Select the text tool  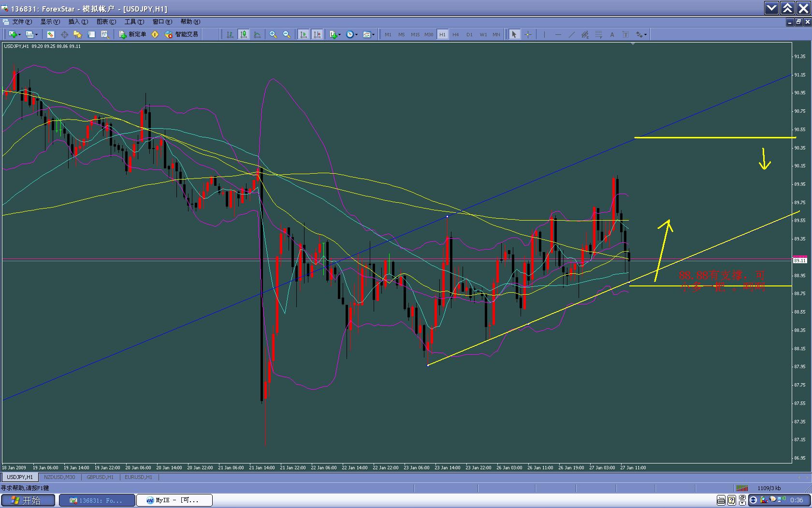pyautogui.click(x=612, y=34)
